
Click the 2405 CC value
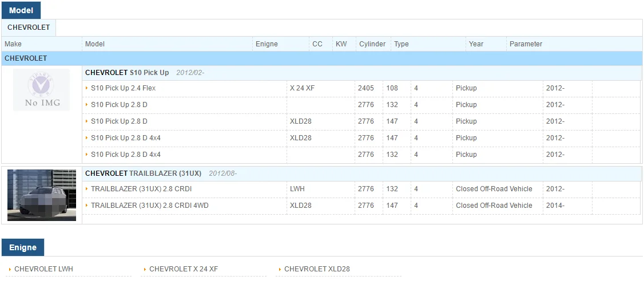coord(366,88)
